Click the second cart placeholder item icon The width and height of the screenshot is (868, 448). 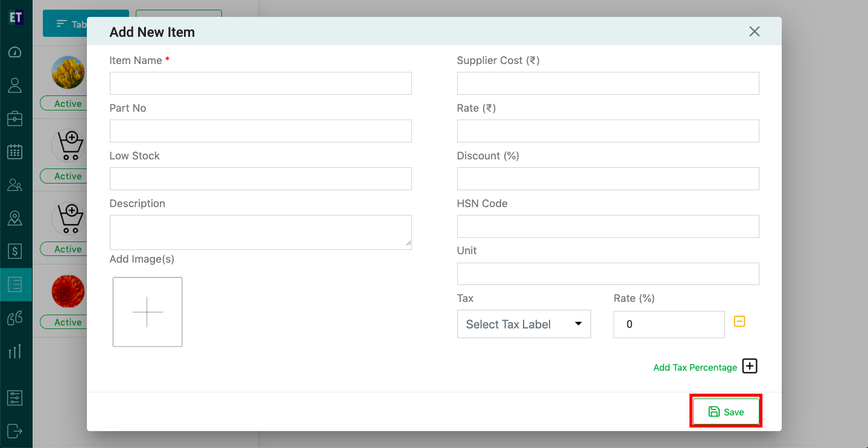point(68,218)
